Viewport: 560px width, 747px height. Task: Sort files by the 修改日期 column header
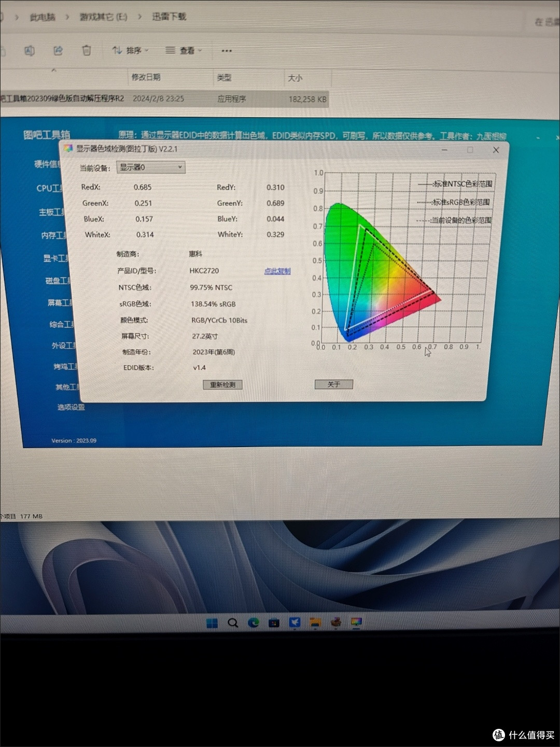click(x=146, y=77)
